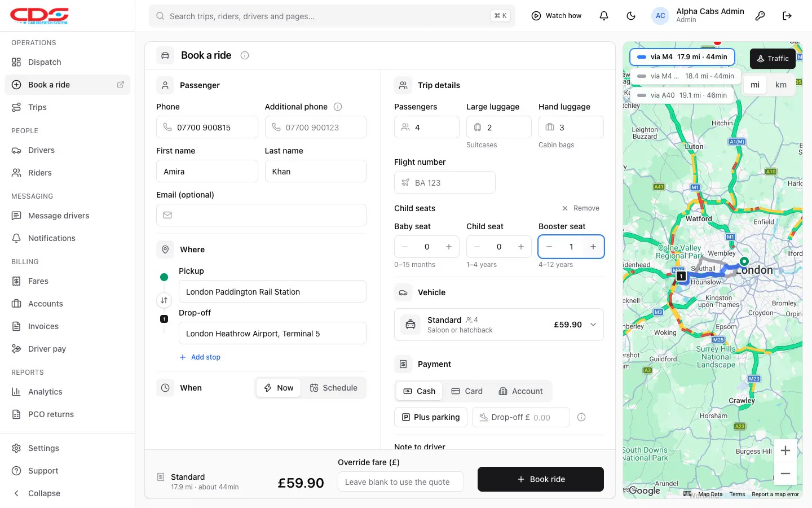Screen dimensions: 812x508
Task: Select the via A40 19.1 mi route
Action: (x=682, y=95)
